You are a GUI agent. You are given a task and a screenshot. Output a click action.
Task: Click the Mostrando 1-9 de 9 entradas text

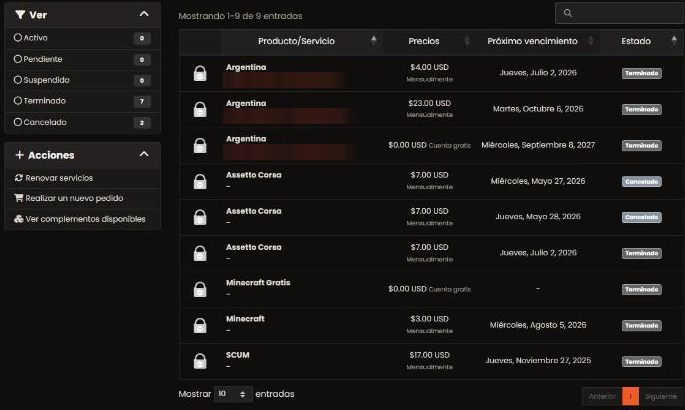(x=240, y=16)
